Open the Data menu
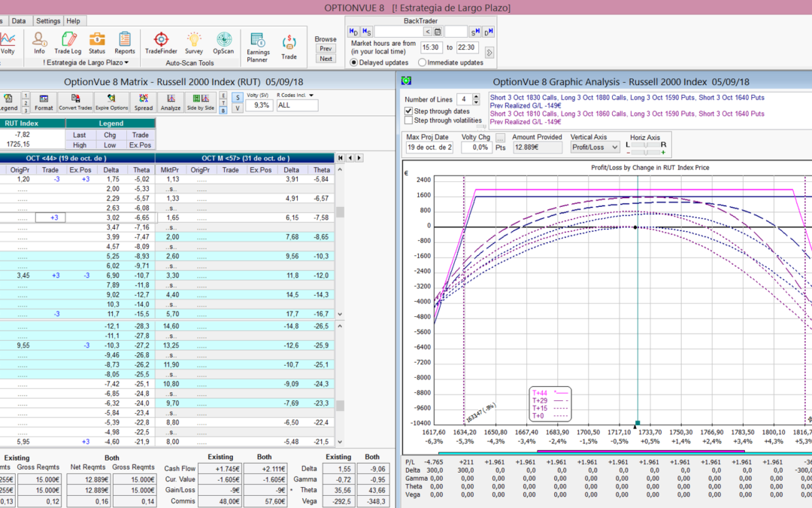The height and width of the screenshot is (508, 812). coord(19,21)
